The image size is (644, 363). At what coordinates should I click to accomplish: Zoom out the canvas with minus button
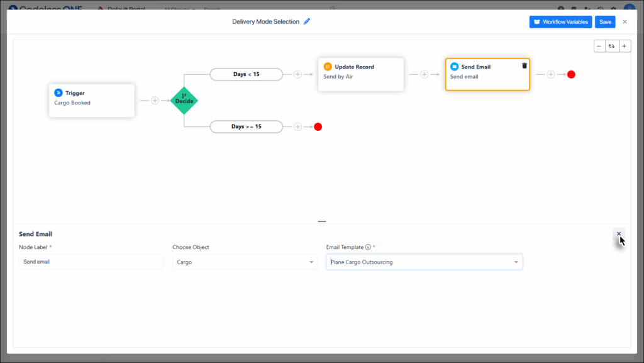click(599, 46)
